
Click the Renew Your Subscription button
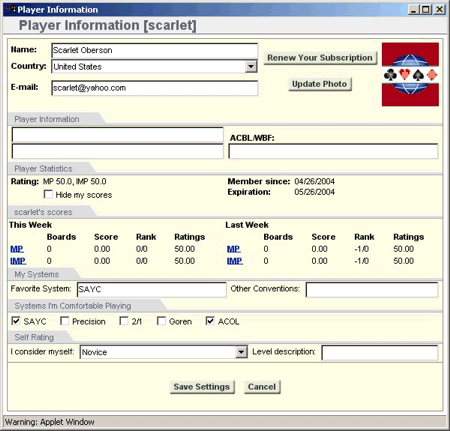320,58
